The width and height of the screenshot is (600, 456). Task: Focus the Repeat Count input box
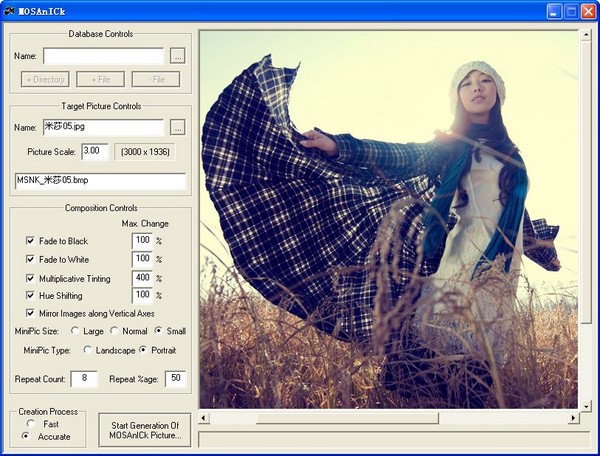[84, 378]
